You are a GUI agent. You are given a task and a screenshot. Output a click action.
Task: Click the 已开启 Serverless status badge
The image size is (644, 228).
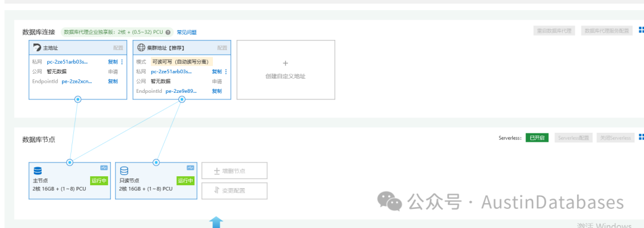coord(537,138)
